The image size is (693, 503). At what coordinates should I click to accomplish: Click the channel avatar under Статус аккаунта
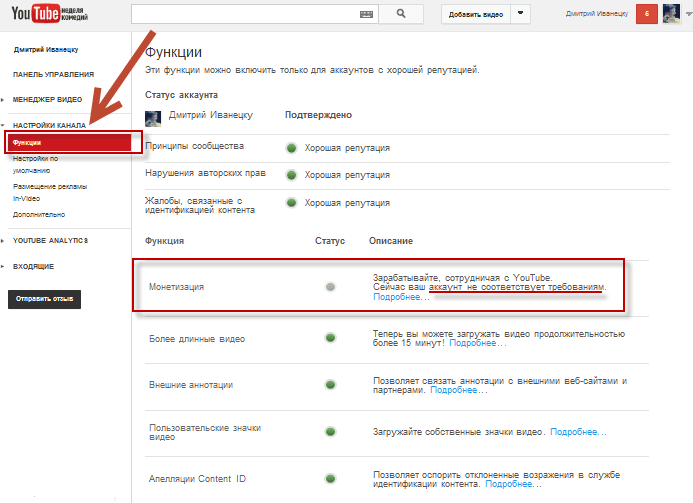pyautogui.click(x=153, y=118)
